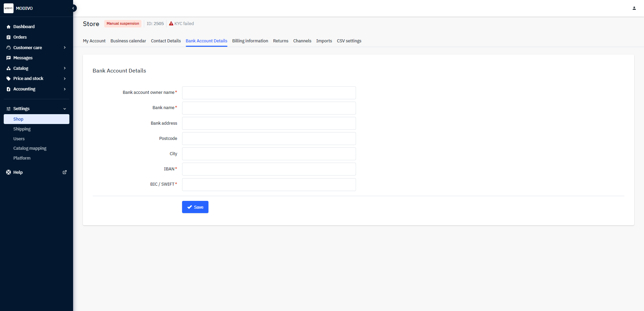Focus the Bank address field

(x=269, y=123)
